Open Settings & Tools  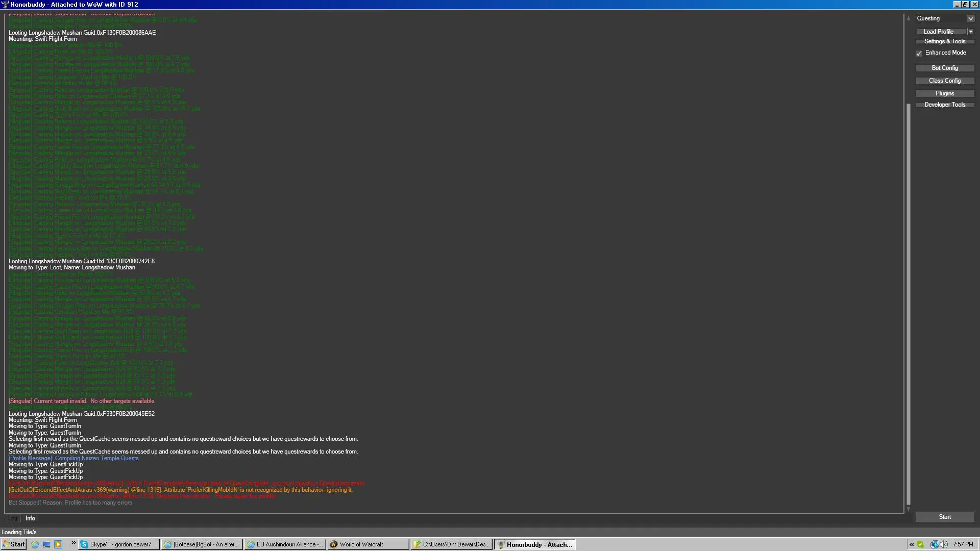pyautogui.click(x=944, y=41)
